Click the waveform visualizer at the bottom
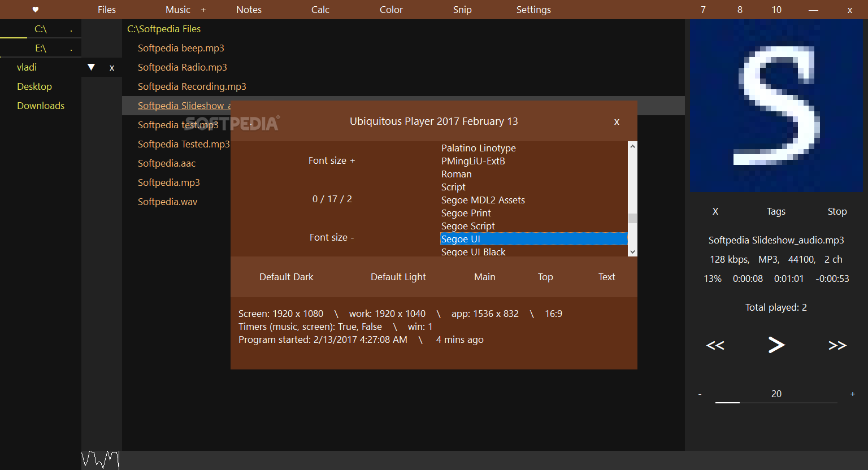 101,460
